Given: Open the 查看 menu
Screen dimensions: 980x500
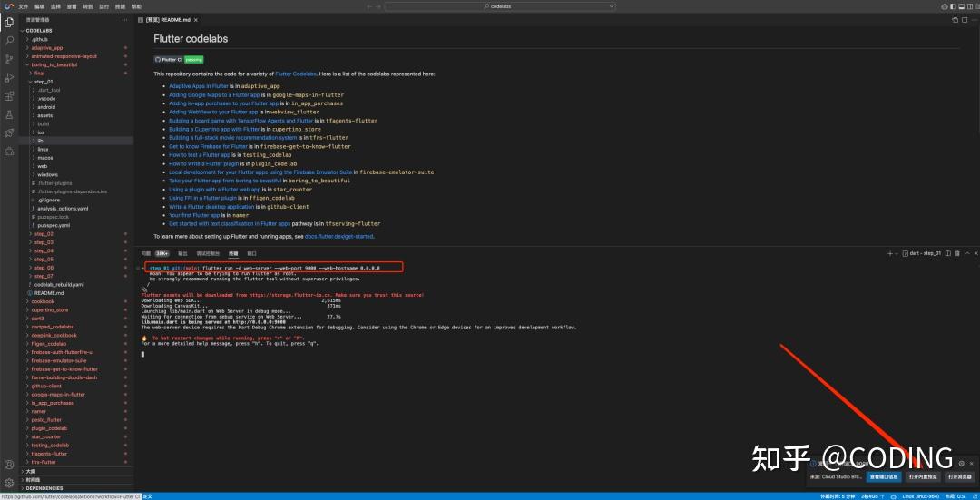Looking at the screenshot, I should point(72,6).
